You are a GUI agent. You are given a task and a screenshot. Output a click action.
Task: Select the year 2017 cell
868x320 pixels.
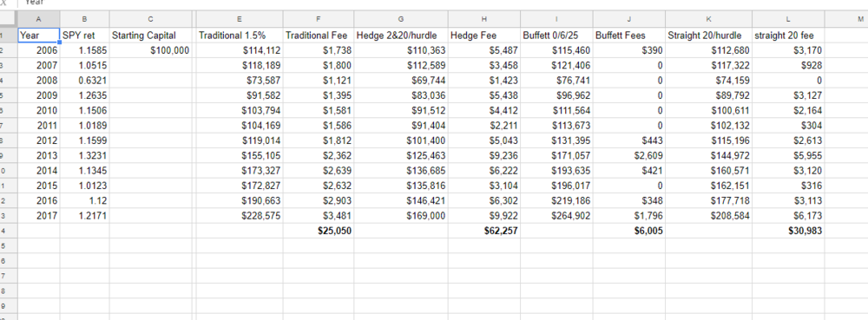click(39, 216)
